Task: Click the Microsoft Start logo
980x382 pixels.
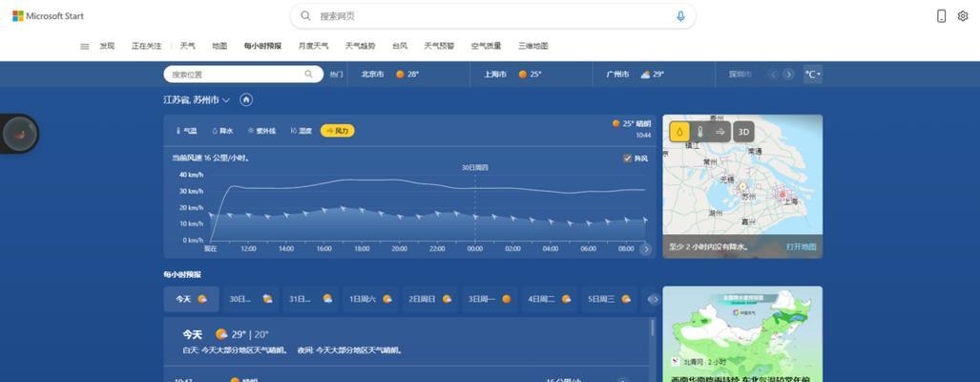Action: click(48, 16)
